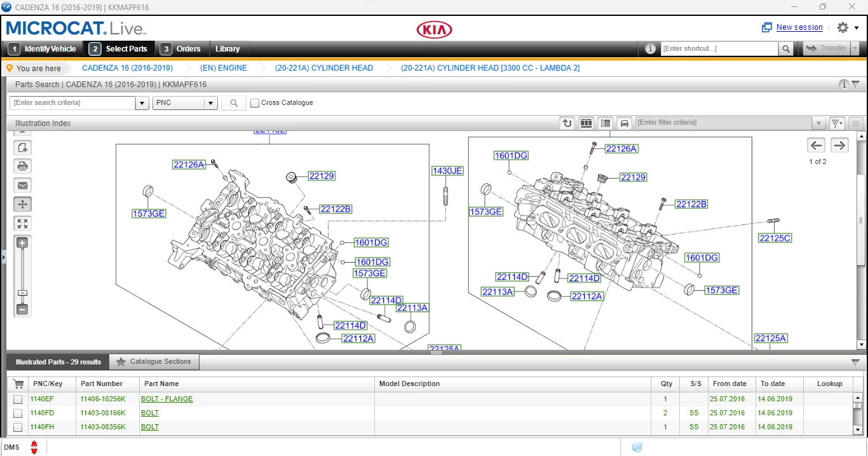Open the BOLT - FLANGE part link
868x456 pixels.
coord(166,399)
